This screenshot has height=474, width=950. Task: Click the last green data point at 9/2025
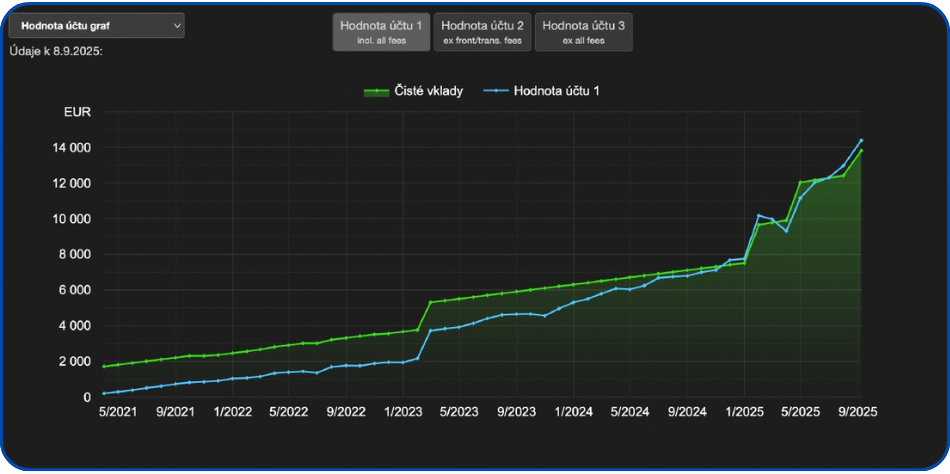[861, 151]
